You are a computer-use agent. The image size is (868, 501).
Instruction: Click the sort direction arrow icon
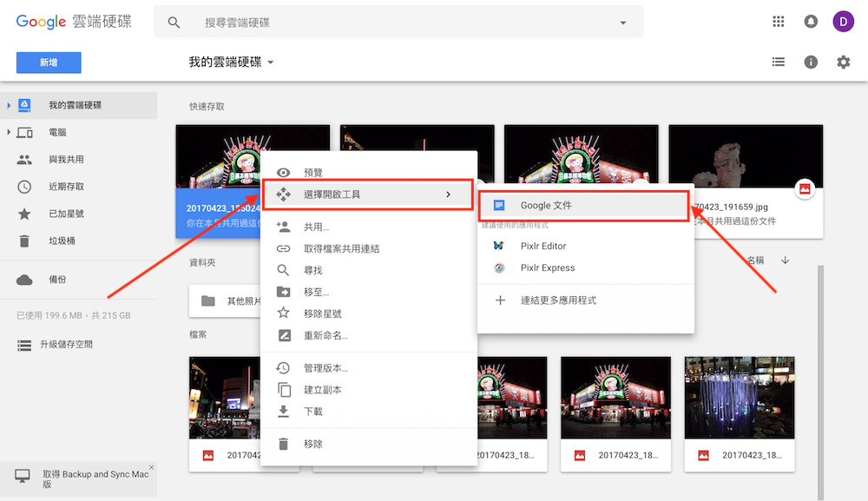coord(786,260)
